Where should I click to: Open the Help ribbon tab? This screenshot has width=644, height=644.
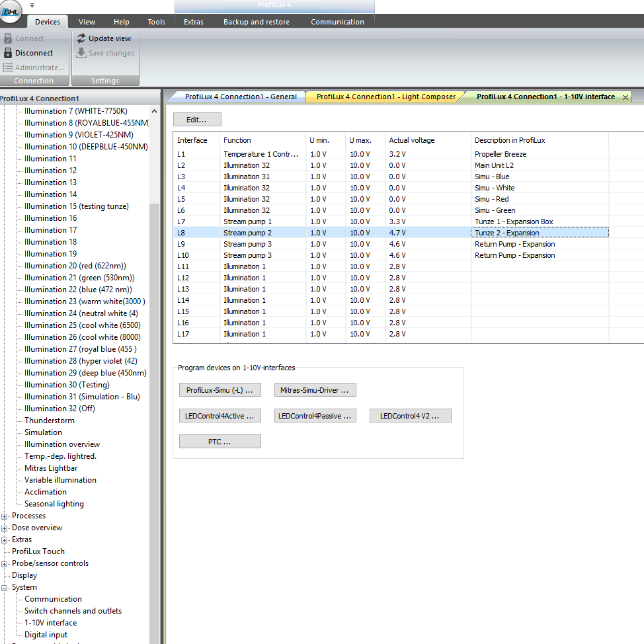(x=122, y=22)
